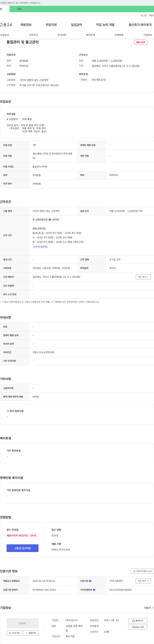Expand 더보기 in 기업정보 section
This screenshot has height=644, width=154.
click(149, 608)
